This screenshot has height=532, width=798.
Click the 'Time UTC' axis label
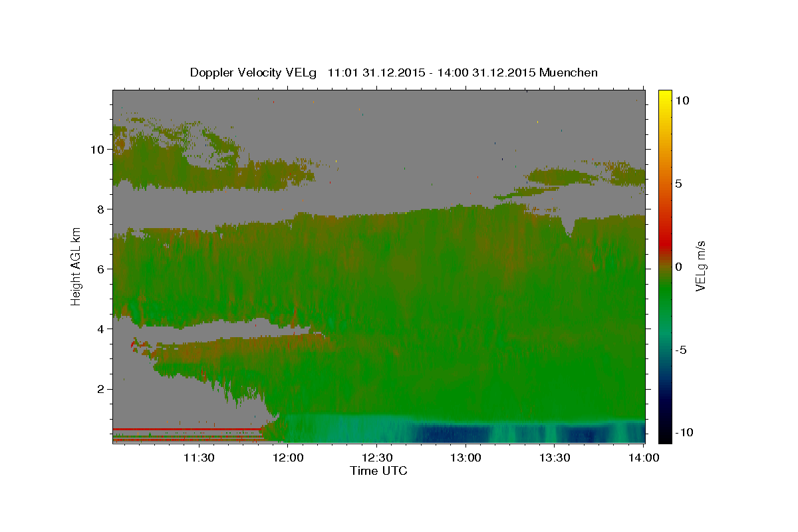[378, 471]
